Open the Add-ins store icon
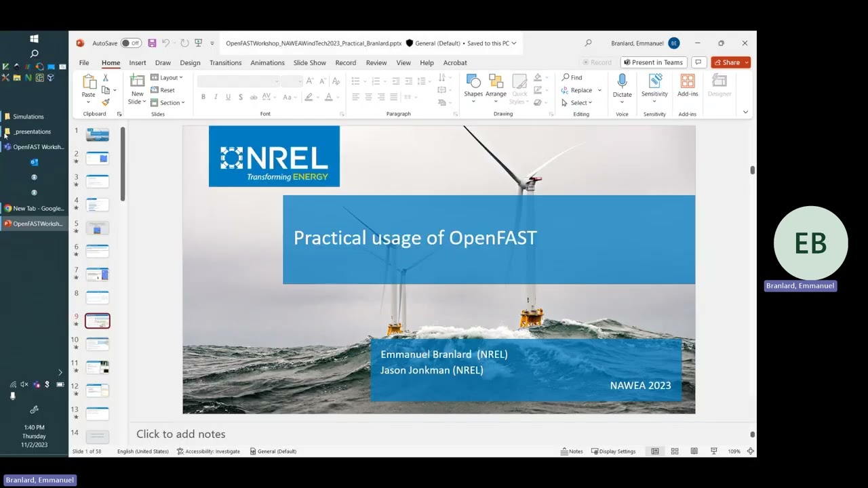Viewport: 868px width, 488px height. pyautogui.click(x=688, y=81)
